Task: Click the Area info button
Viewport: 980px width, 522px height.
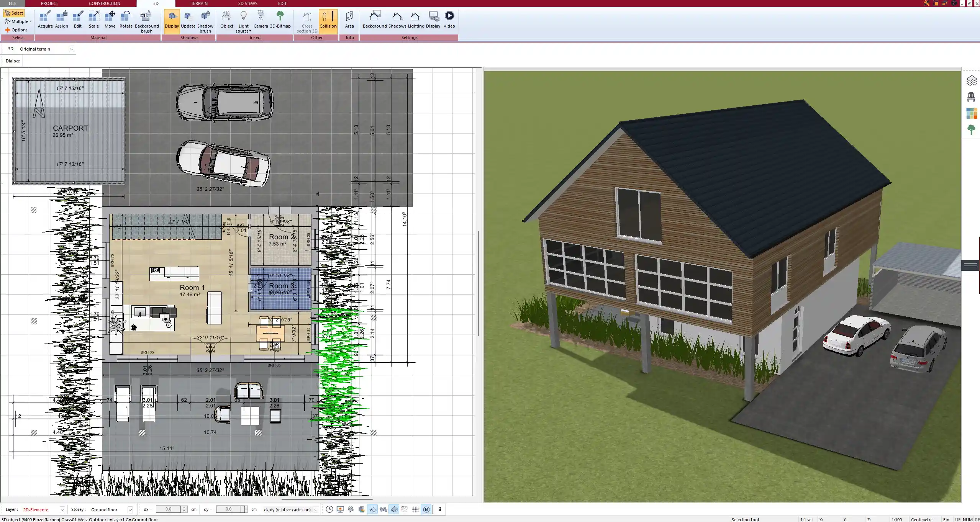Action: point(349,19)
